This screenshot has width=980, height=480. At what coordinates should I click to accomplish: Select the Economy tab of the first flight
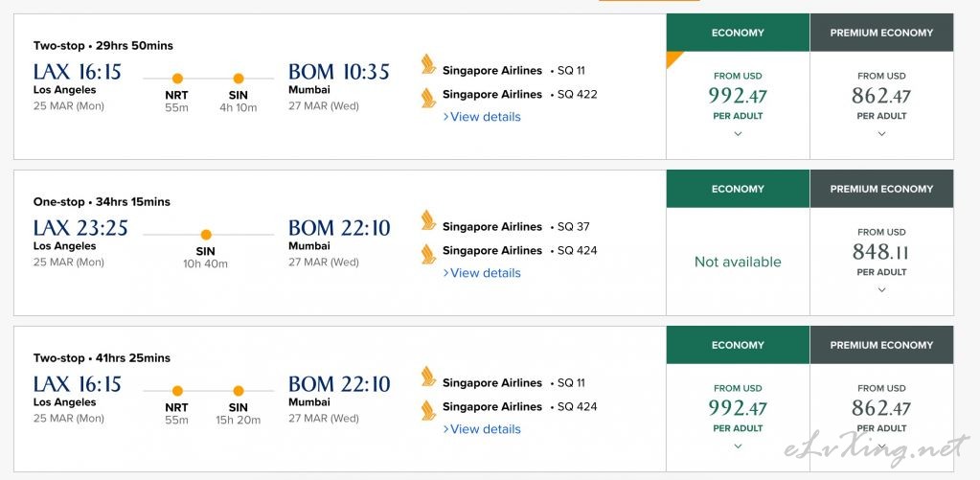[x=739, y=33]
